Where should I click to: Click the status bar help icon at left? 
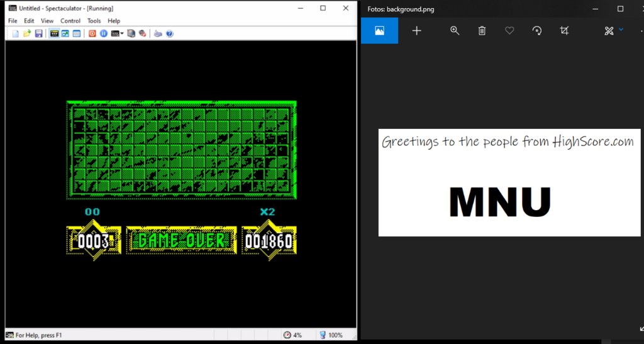pos(9,335)
